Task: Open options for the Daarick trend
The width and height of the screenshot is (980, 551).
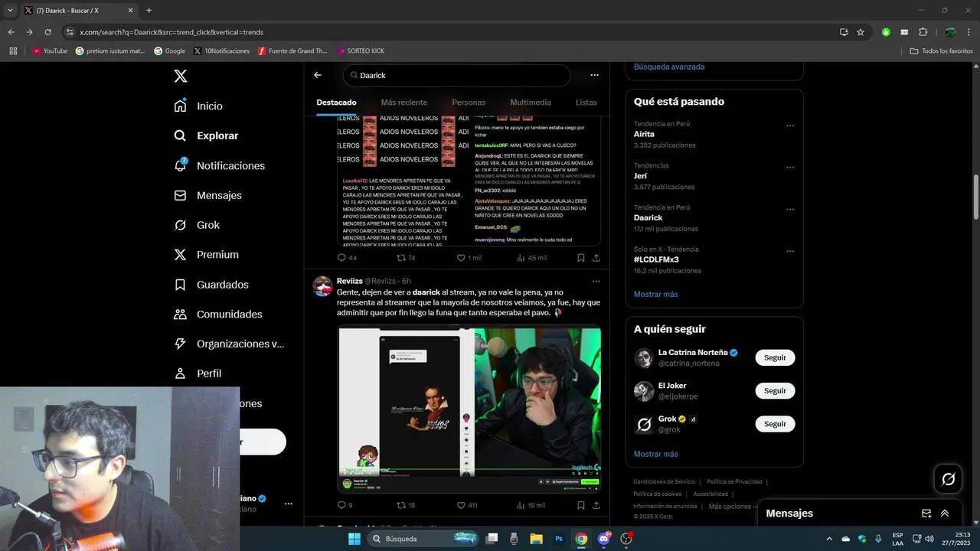Action: click(x=790, y=210)
